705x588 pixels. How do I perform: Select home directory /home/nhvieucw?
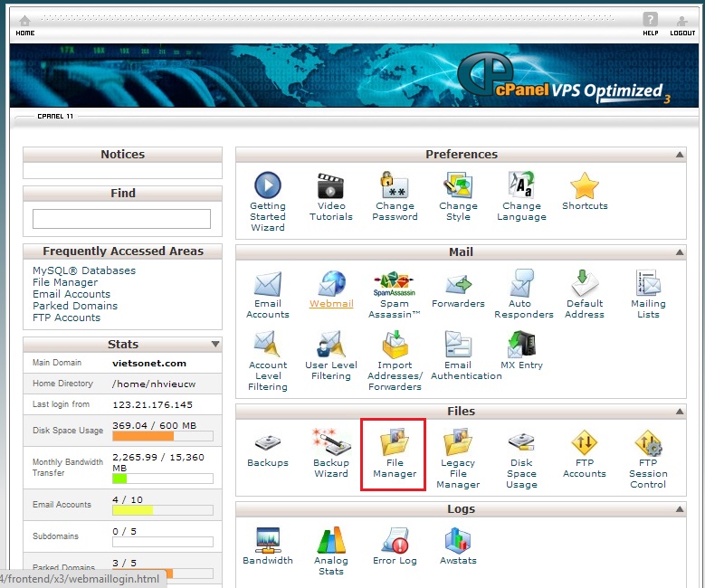[x=154, y=384]
